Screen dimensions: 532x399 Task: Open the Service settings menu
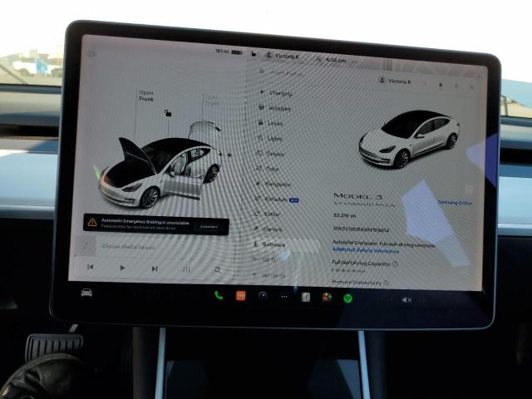268,229
